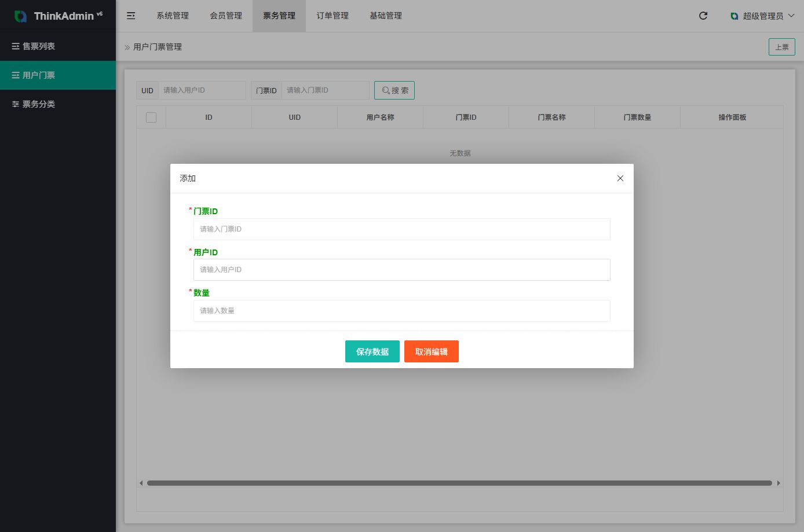
Task: Click the 用户门票管理 breadcrumb title
Action: point(158,47)
